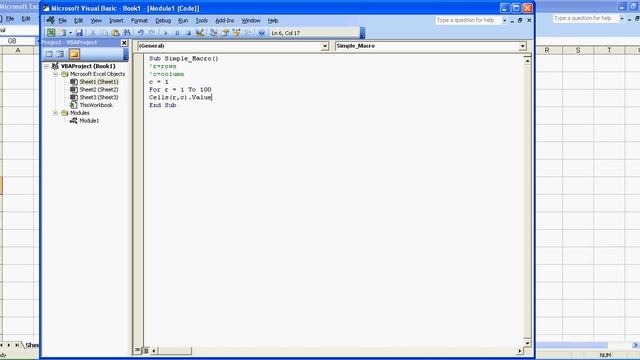Collapse the VBAProject (Book1) tree node
Screen dimensions: 640x360
(47, 66)
